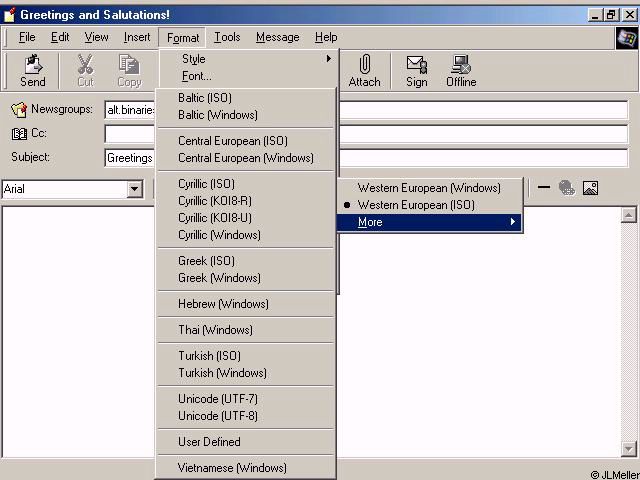Click the insert picture icon
The height and width of the screenshot is (480, 640).
[x=590, y=187]
